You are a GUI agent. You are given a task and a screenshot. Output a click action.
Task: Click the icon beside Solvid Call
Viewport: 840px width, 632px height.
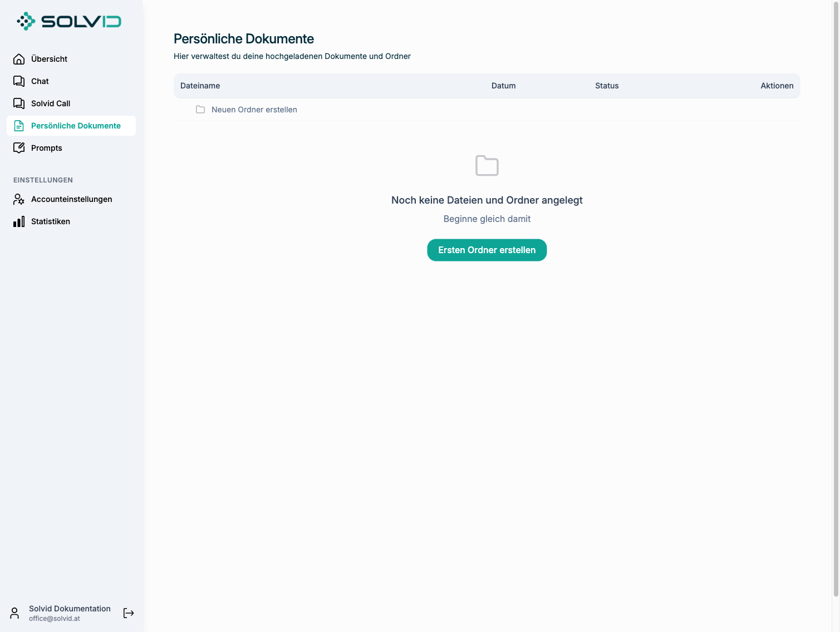point(19,103)
